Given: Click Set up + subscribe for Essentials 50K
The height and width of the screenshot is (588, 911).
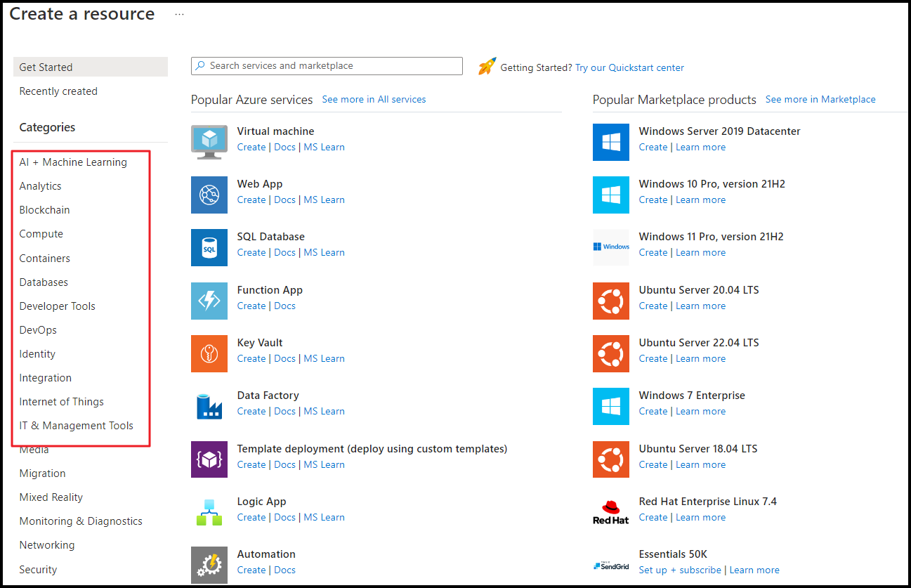Looking at the screenshot, I should click(x=680, y=570).
